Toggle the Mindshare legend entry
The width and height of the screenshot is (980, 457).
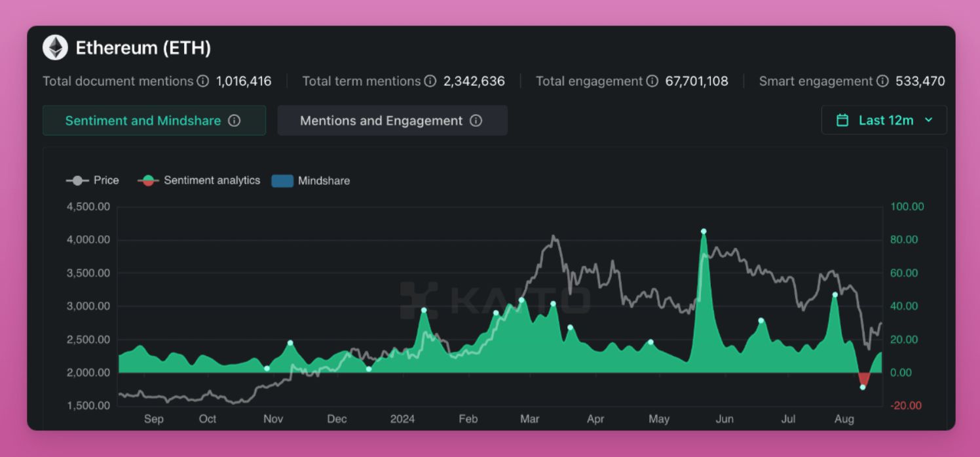tap(311, 180)
